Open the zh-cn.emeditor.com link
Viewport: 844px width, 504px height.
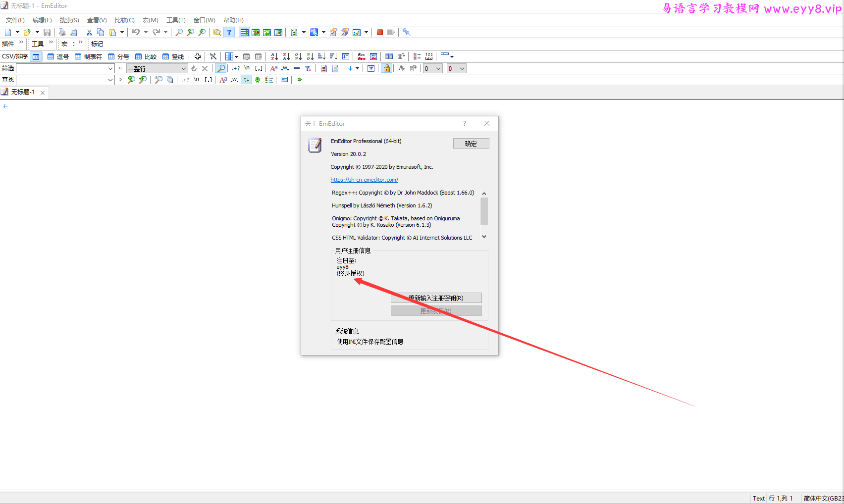point(365,180)
